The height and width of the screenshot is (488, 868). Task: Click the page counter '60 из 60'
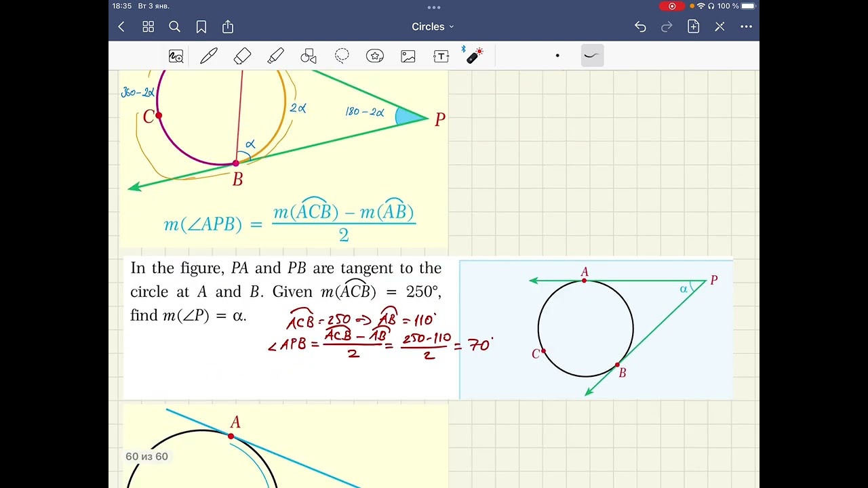(146, 456)
